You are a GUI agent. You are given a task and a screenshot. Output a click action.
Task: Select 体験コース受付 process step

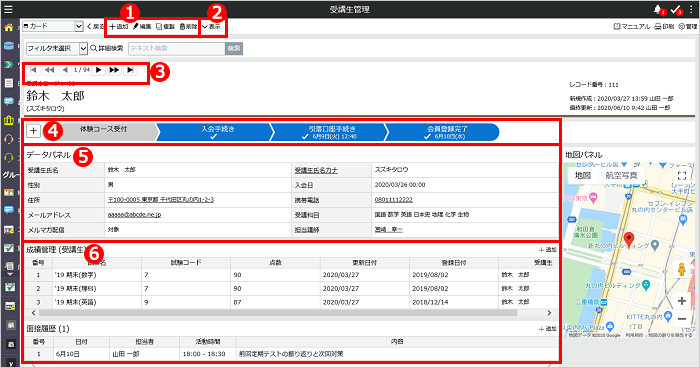tap(103, 132)
